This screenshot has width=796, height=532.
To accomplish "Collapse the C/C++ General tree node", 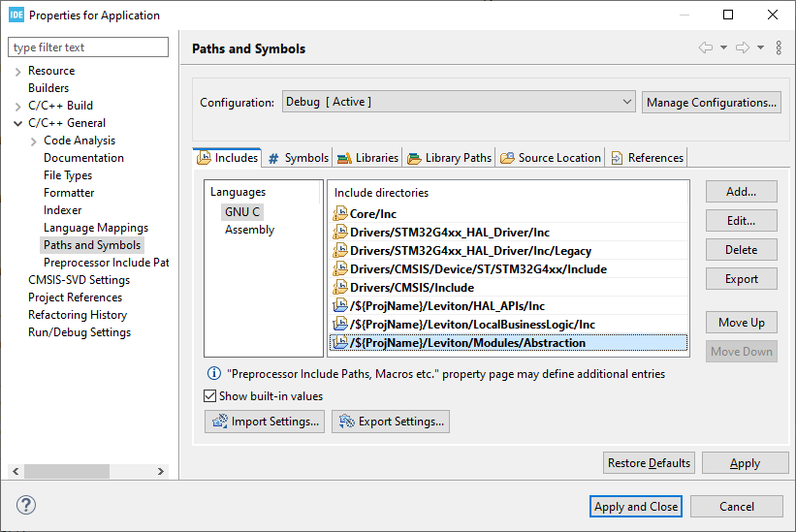I will 18,123.
